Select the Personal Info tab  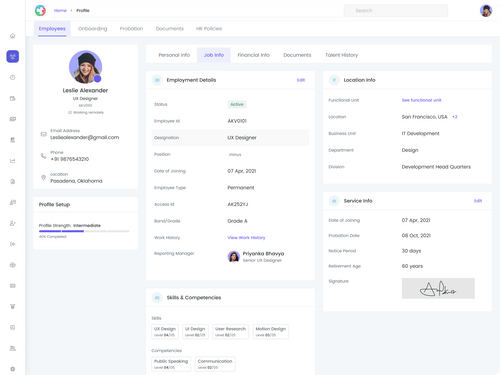[174, 55]
